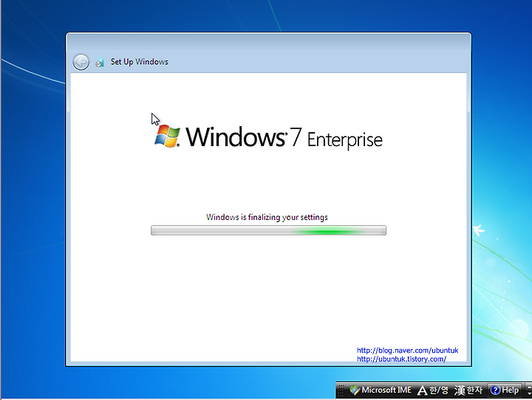The image size is (532, 400).
Task: Click the Hanja conversion button
Action: (468, 390)
